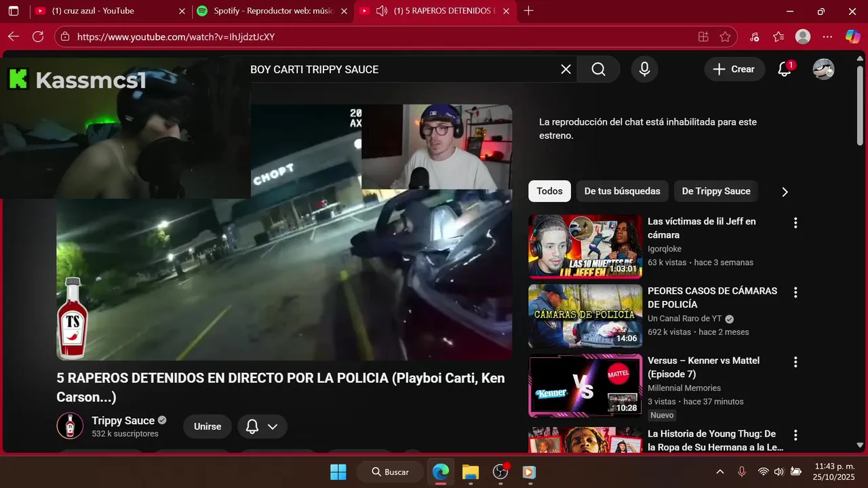Screen dimensions: 868x488
Task: Start voice search with the microphone icon
Action: (644, 69)
